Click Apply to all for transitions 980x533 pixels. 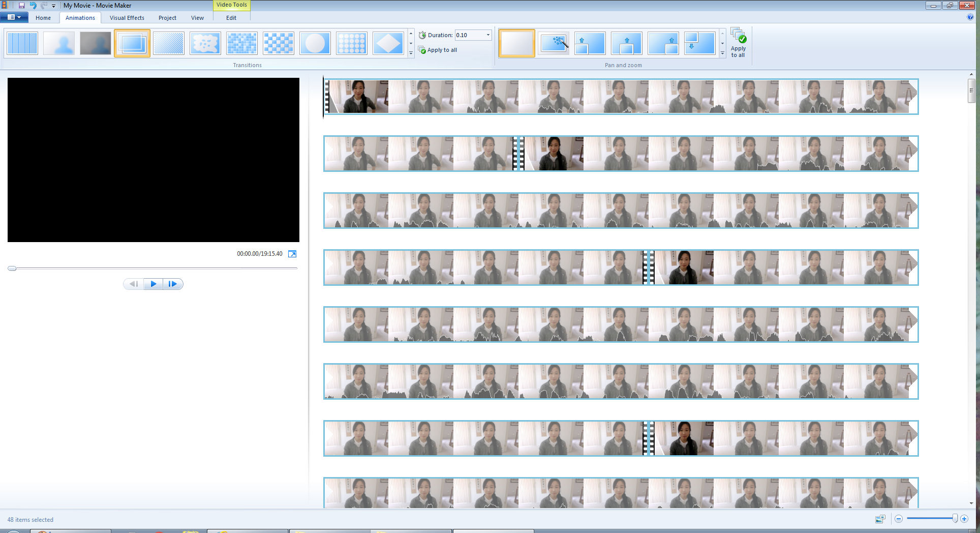[438, 50]
